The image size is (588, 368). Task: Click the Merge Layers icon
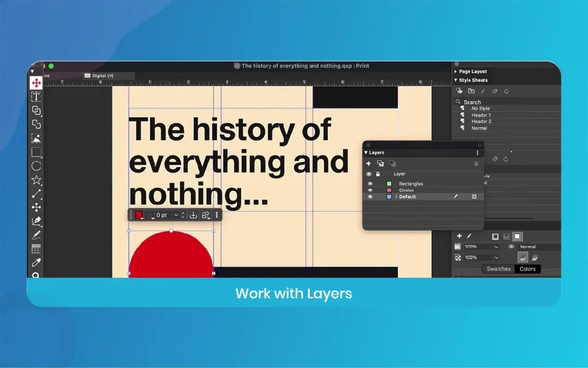point(393,163)
